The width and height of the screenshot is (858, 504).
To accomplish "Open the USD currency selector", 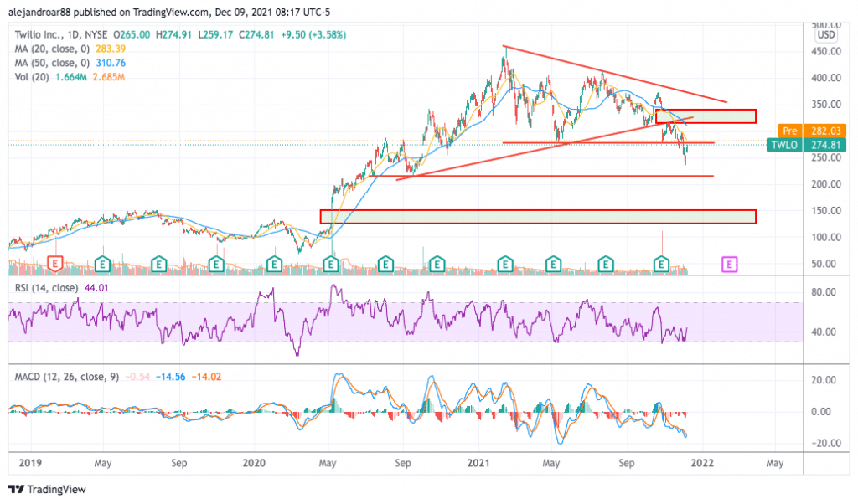I will 825,35.
